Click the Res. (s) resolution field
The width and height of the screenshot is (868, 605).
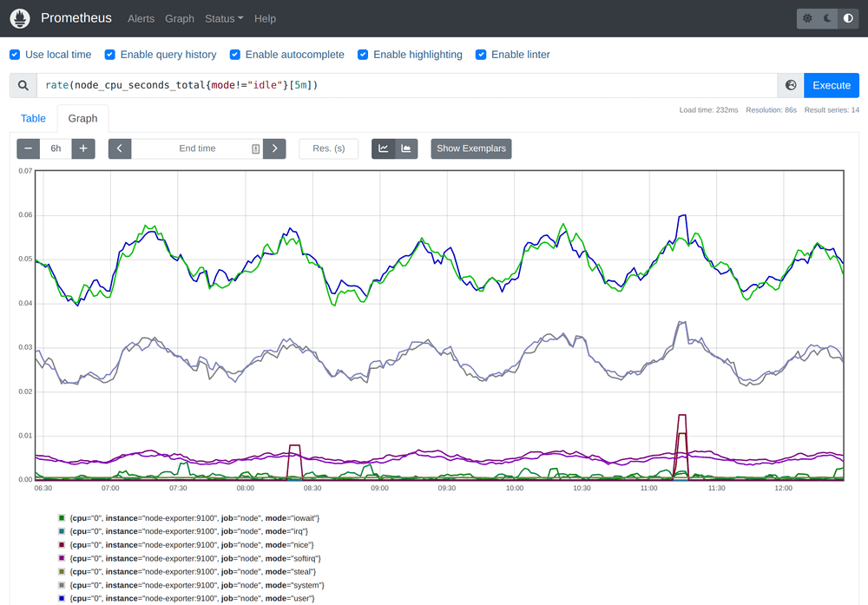point(329,148)
